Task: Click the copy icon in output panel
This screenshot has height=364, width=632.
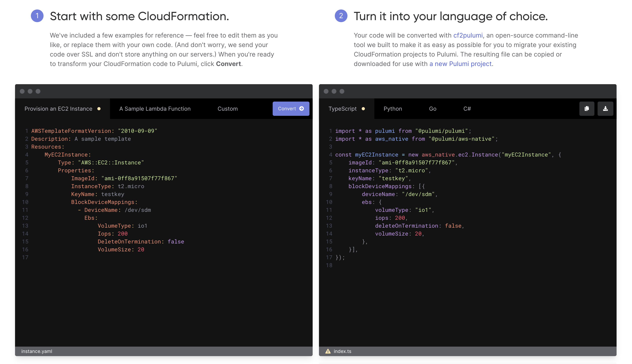Action: (587, 109)
